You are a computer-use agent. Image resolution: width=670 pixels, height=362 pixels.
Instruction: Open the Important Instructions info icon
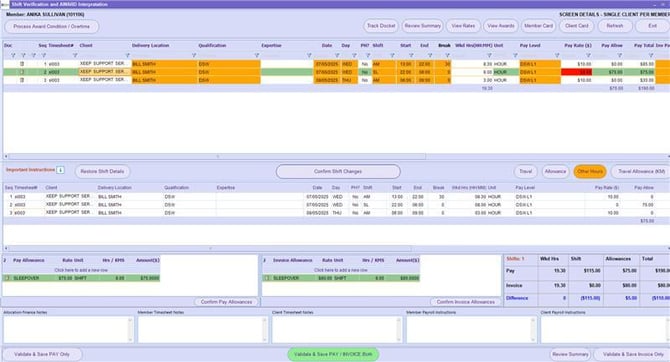60,170
